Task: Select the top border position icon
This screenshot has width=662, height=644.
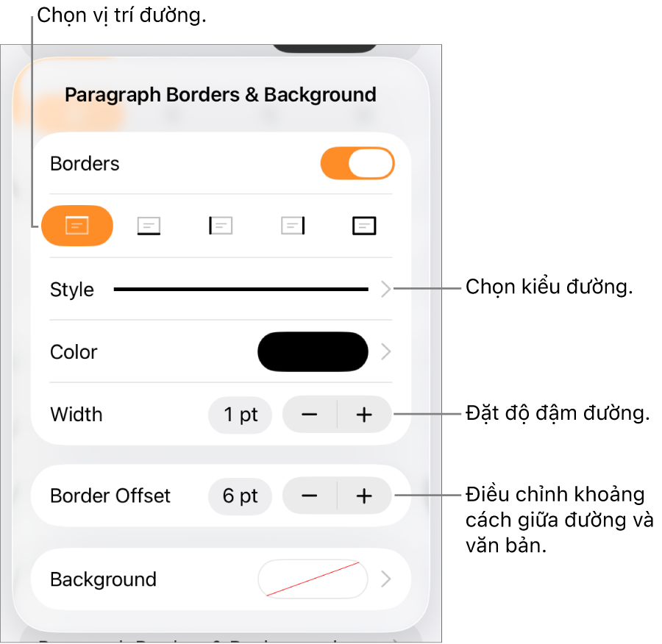Action: tap(77, 226)
